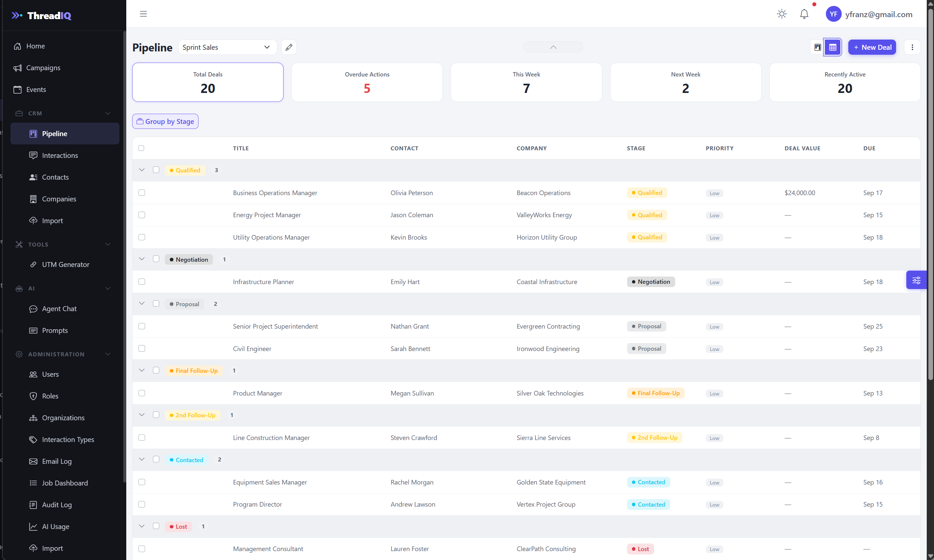The height and width of the screenshot is (560, 934).
Task: Select the Business Operations Manager row checkbox
Action: pos(142,193)
